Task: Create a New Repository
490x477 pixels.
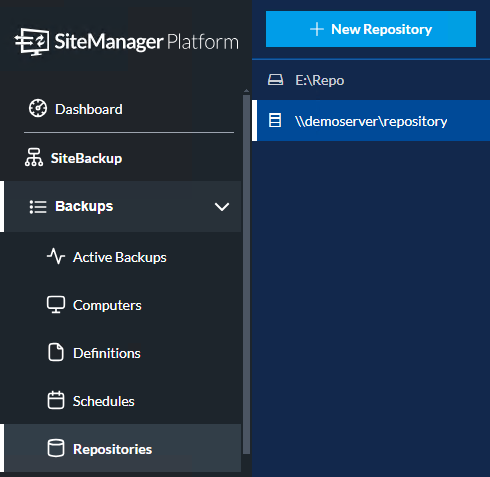Action: click(371, 29)
